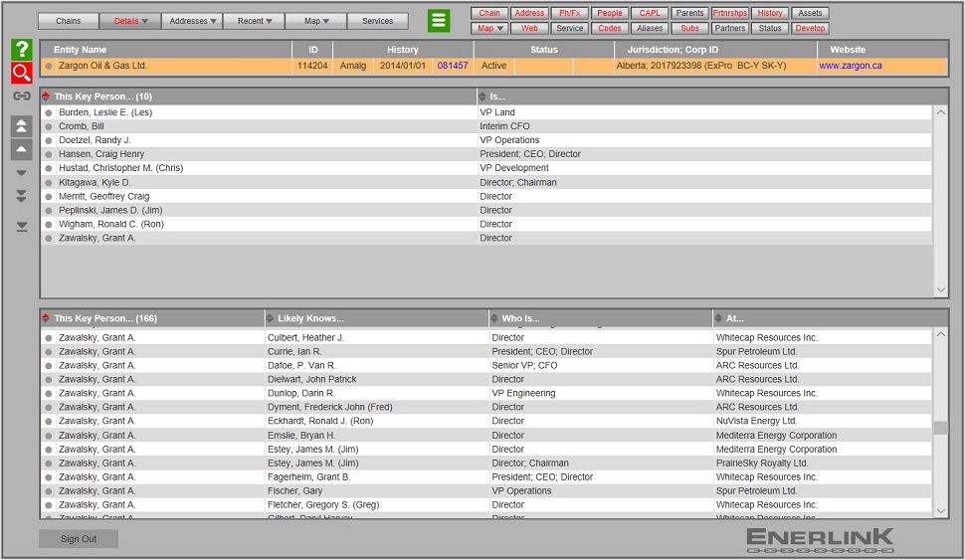Click the History button in top right
965x560 pixels.
(770, 13)
